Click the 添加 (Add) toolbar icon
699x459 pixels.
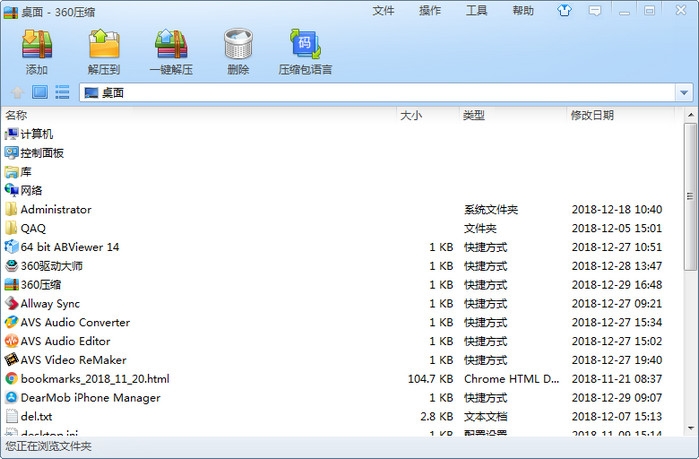tap(37, 51)
